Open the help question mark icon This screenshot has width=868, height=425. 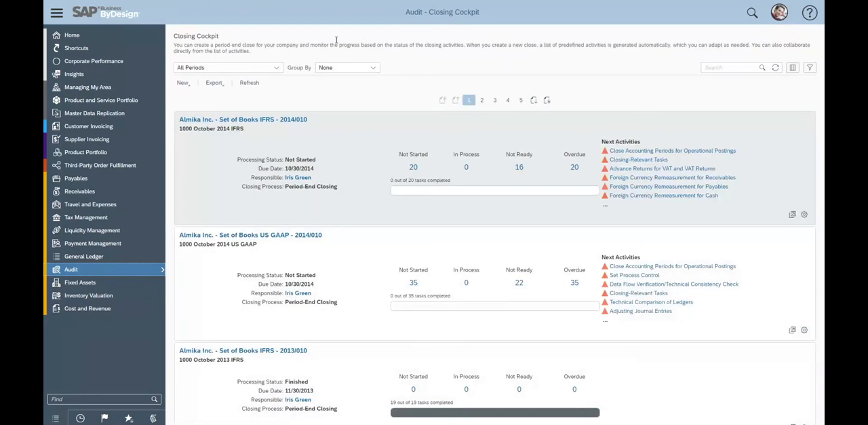(x=810, y=12)
